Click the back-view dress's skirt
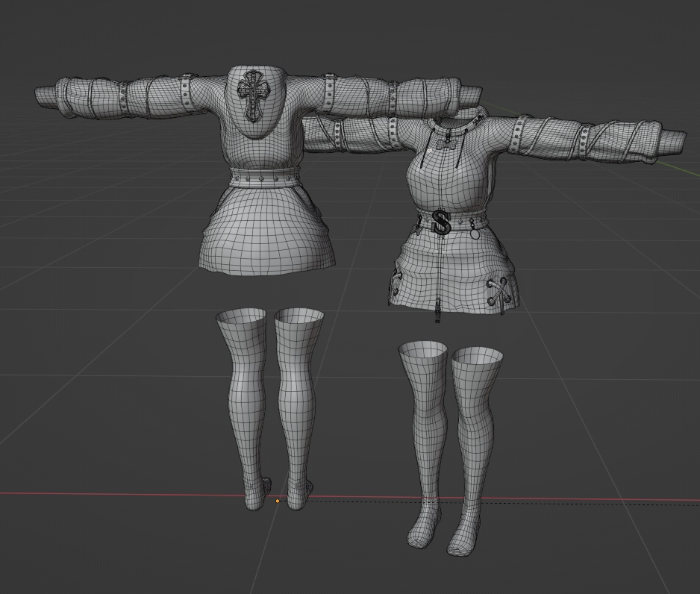700x594 pixels. 265,231
